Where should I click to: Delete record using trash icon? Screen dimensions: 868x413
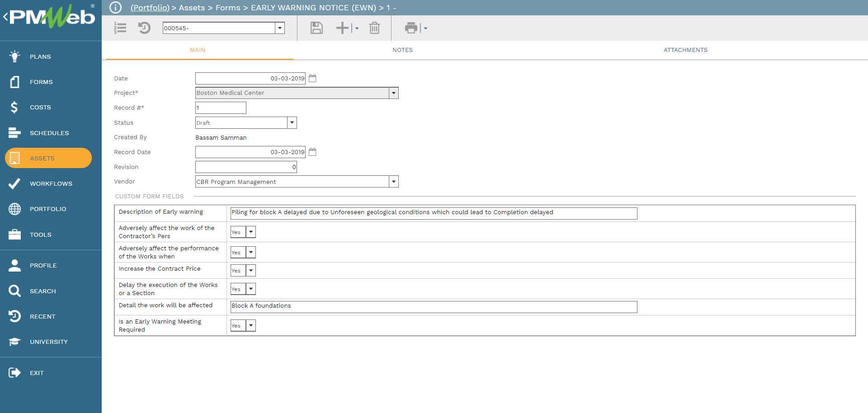(x=374, y=28)
